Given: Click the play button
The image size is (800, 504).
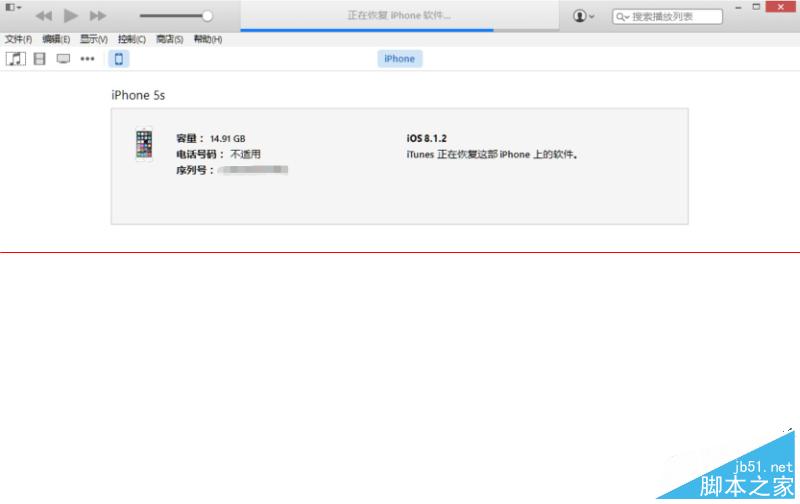Looking at the screenshot, I should [x=70, y=16].
